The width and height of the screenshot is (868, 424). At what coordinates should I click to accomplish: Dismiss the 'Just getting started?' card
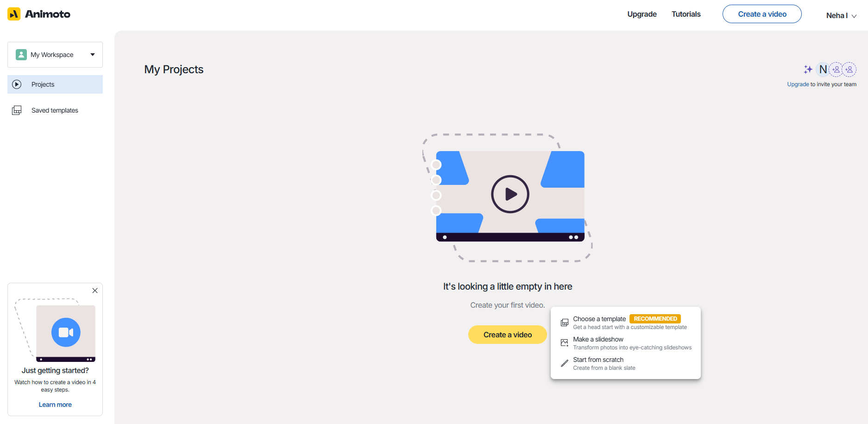point(95,291)
